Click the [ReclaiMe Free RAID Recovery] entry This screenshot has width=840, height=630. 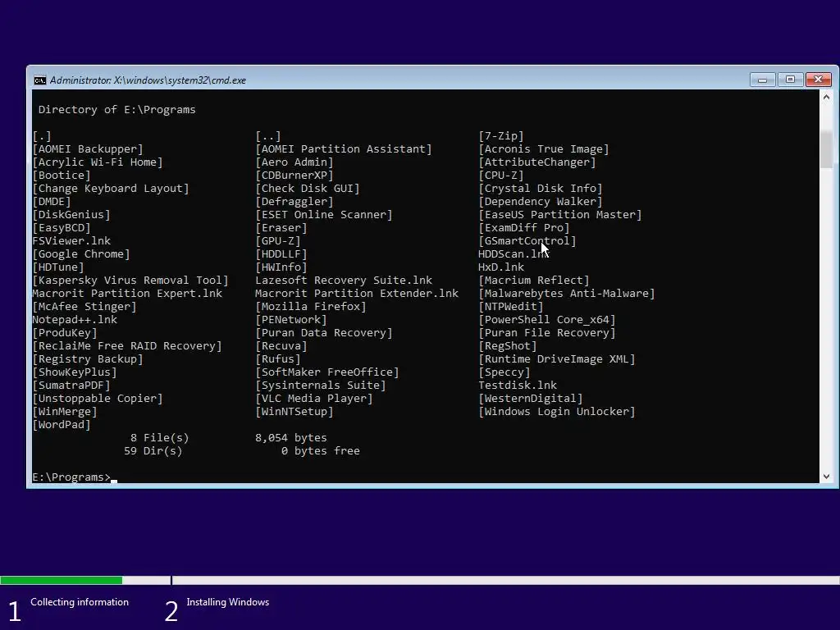[127, 346]
